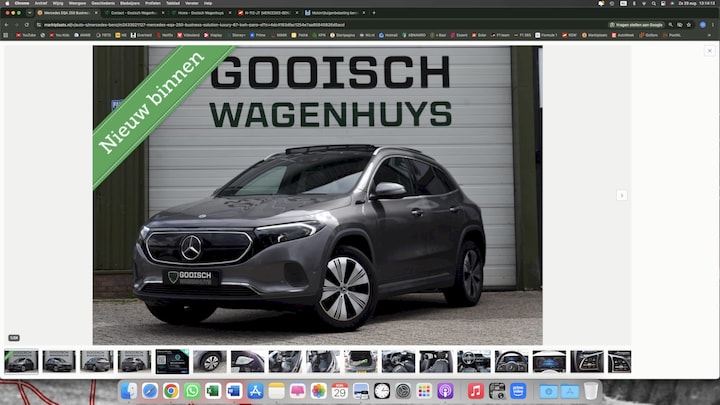Viewport: 720px width, 405px height.
Task: Open the Apple menu
Action: pos(6,3)
